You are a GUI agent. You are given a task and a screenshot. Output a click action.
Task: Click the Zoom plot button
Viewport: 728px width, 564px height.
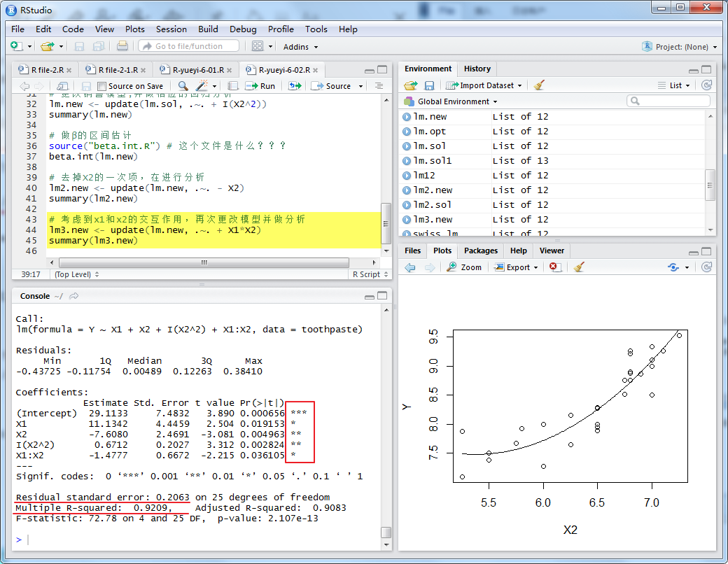464,267
